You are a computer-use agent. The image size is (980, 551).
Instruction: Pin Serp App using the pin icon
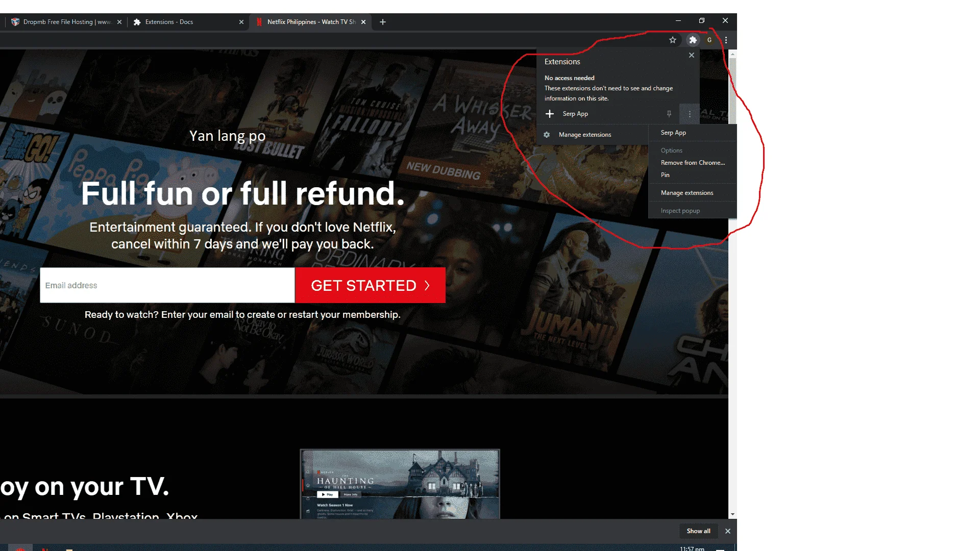669,114
